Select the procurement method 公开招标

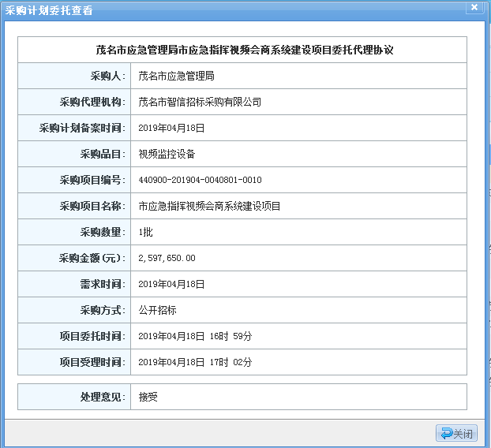(x=158, y=310)
